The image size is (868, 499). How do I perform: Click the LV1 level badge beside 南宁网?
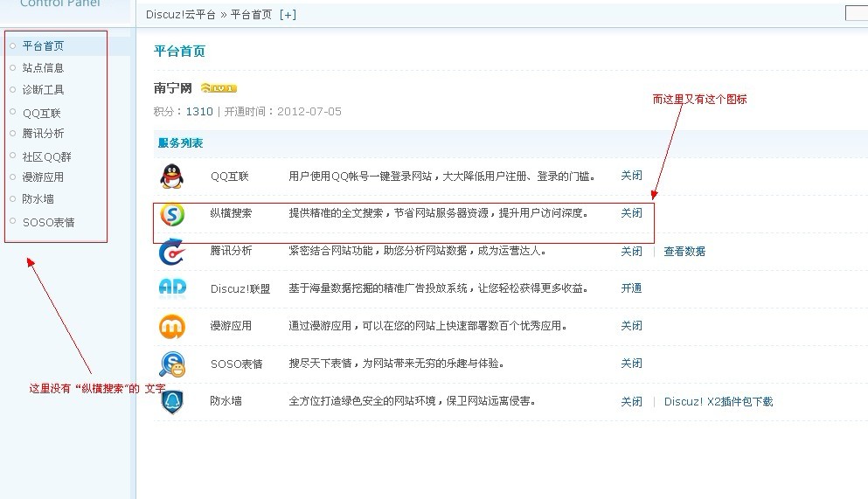[219, 88]
